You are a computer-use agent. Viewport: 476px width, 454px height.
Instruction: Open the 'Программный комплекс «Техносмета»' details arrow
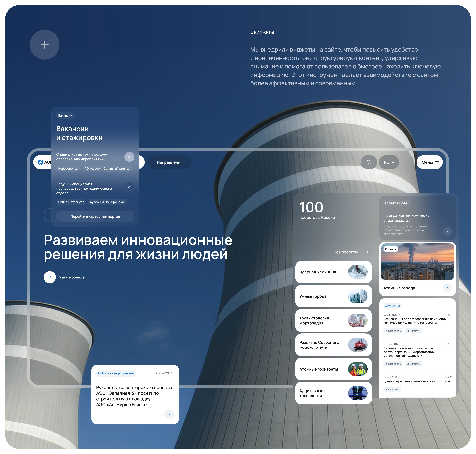point(447,231)
